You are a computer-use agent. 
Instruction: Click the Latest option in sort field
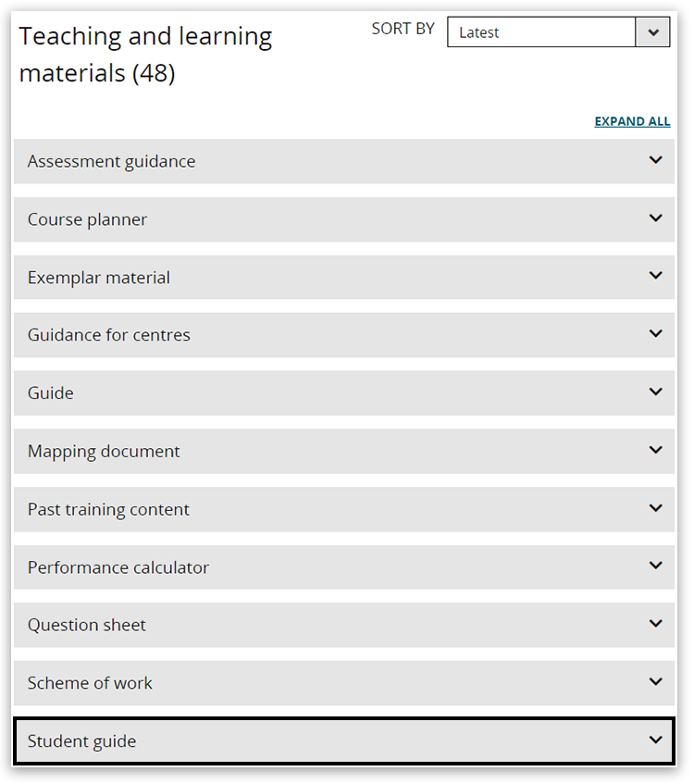tap(479, 32)
